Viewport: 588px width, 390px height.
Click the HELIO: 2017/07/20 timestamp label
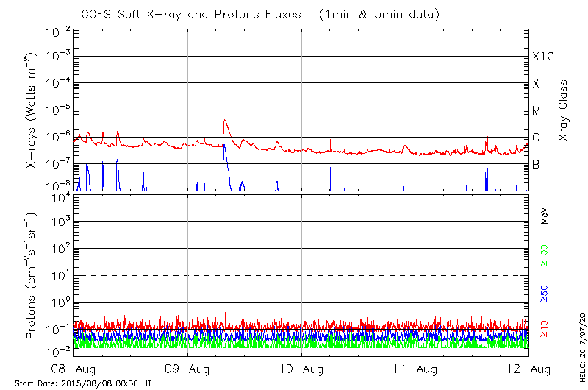(x=581, y=349)
